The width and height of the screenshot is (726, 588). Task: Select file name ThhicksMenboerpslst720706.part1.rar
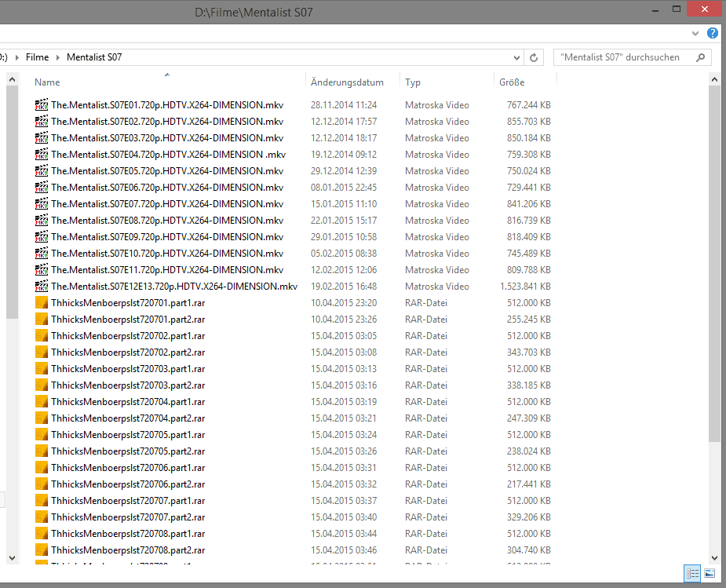[128, 468]
